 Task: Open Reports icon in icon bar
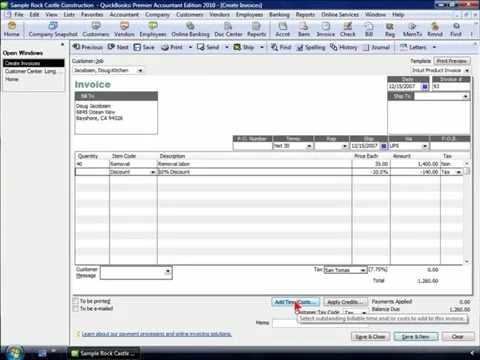(256, 29)
